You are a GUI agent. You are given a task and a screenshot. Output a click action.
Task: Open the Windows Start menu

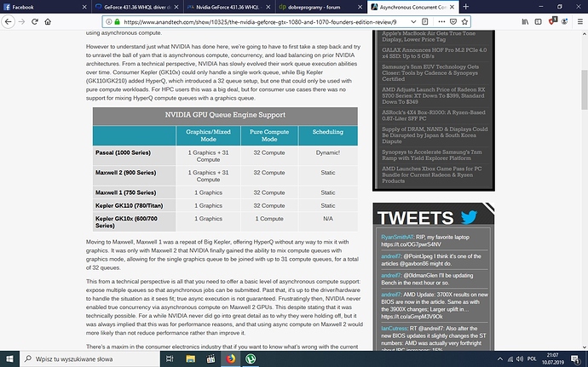coord(9,358)
